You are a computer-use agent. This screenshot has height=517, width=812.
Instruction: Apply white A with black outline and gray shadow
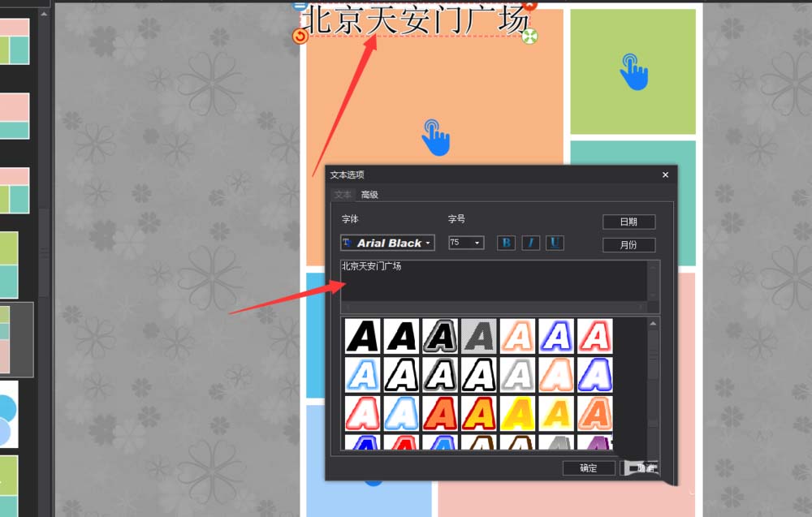pyautogui.click(x=439, y=375)
